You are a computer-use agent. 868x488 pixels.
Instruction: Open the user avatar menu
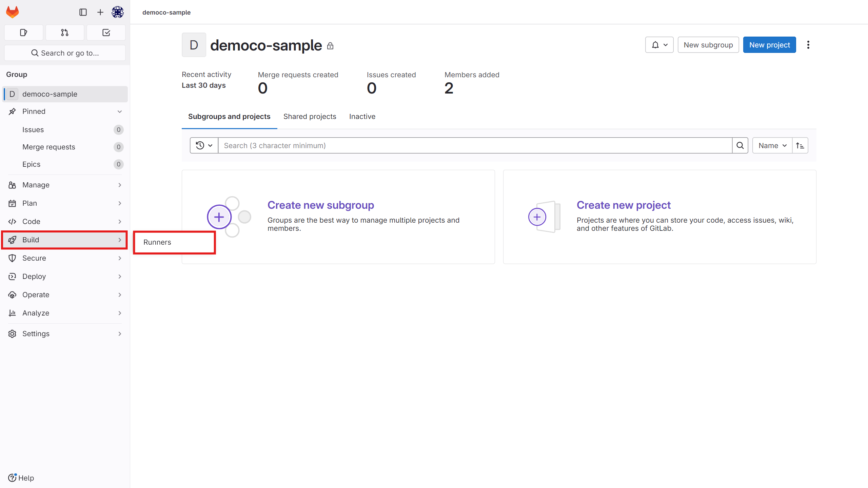click(118, 12)
